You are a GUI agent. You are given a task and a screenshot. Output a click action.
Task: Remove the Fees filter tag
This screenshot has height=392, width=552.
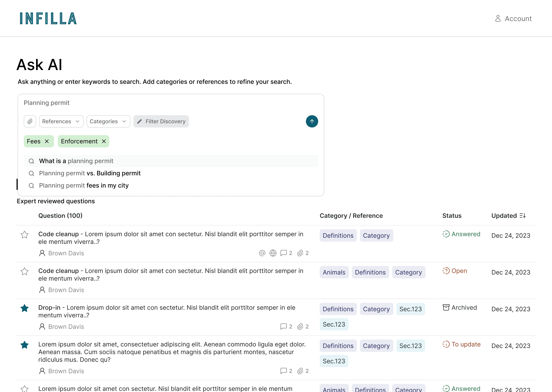(47, 141)
